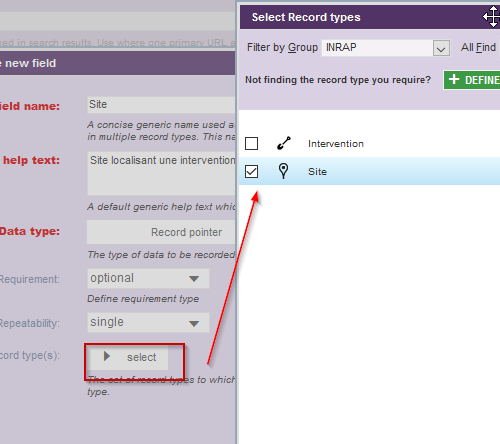The height and width of the screenshot is (444, 500).
Task: Select the Intervention row label
Action: (336, 144)
